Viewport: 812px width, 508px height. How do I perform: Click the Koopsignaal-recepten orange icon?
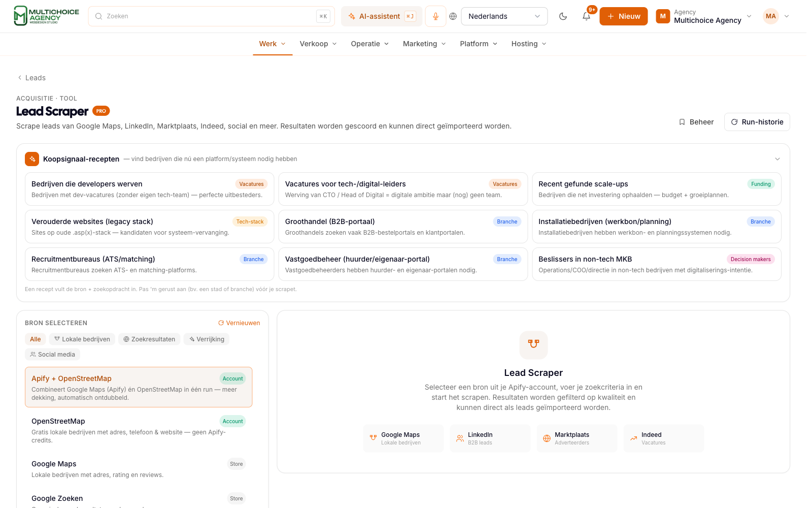[x=32, y=159]
